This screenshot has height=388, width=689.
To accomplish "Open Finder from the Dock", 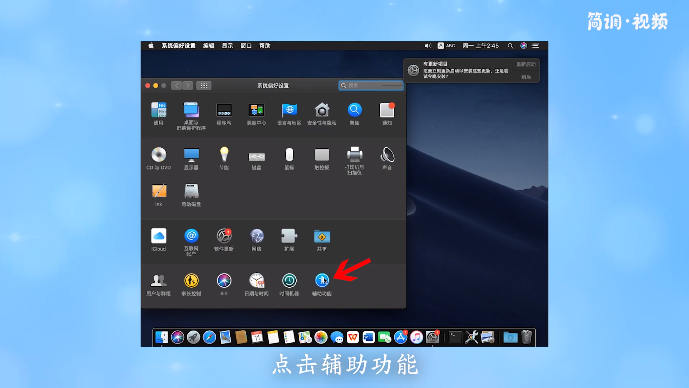I will pyautogui.click(x=161, y=337).
